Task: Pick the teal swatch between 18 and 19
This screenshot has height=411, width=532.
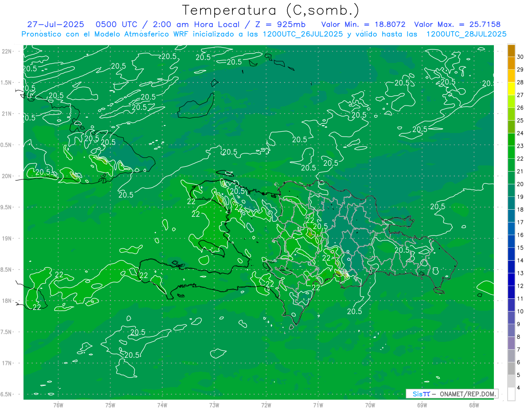Action: click(x=511, y=203)
